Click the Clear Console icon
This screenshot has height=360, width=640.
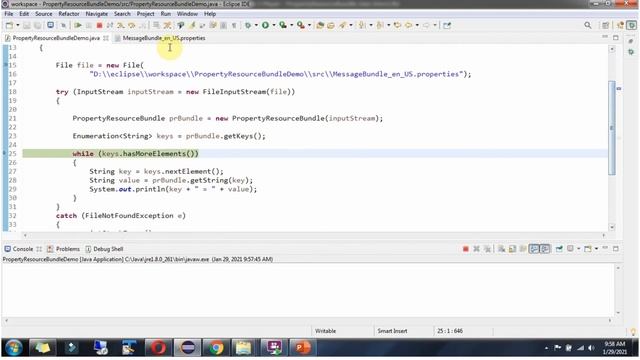click(x=502, y=249)
